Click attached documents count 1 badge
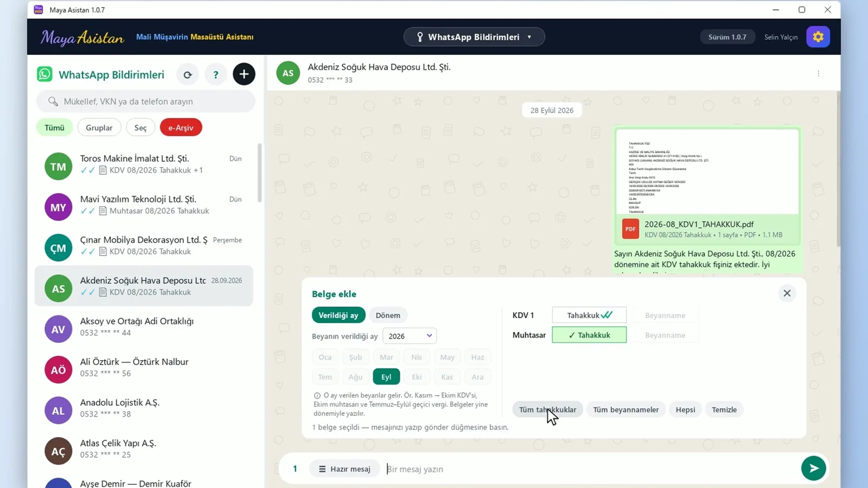 [295, 469]
